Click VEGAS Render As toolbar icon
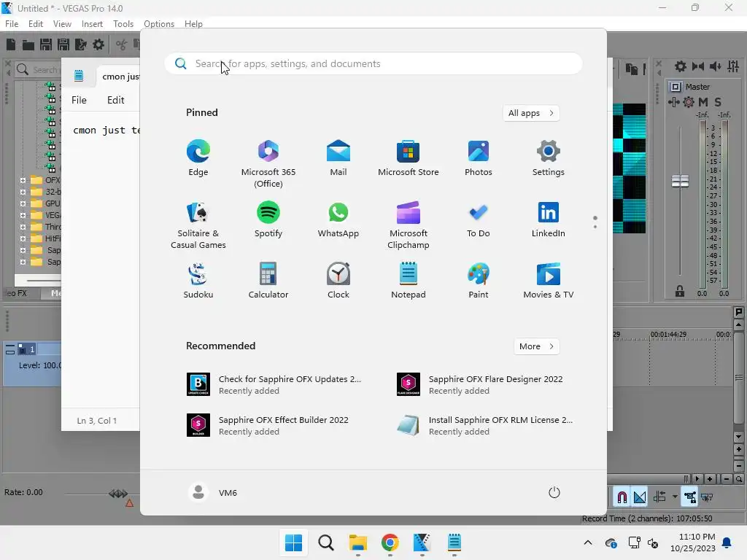Image resolution: width=747 pixels, height=560 pixels. pos(81,44)
